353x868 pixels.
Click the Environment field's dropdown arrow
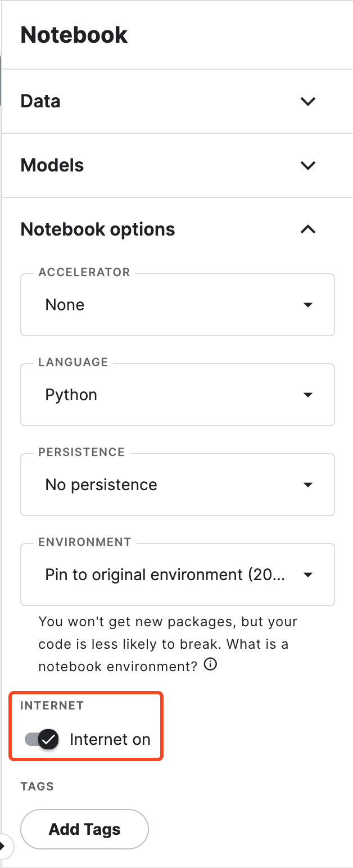click(307, 575)
